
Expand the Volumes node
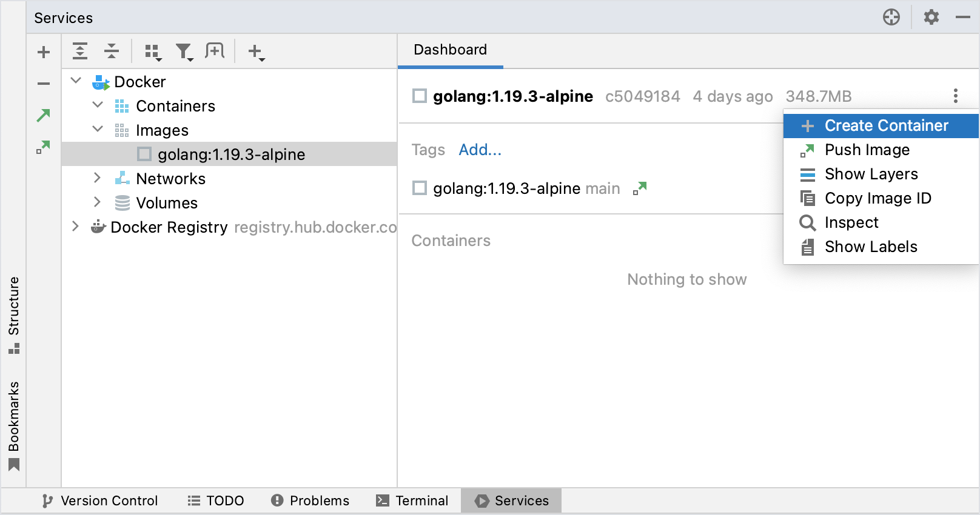[x=98, y=202]
